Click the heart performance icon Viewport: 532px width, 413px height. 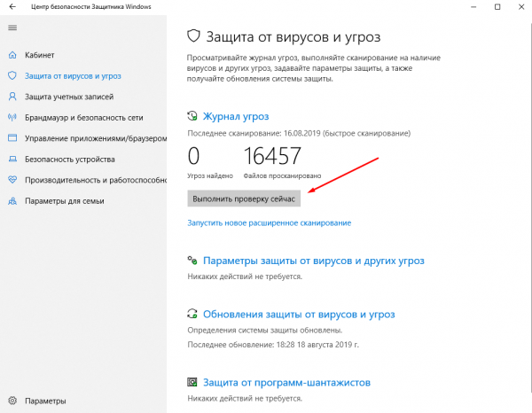pyautogui.click(x=12, y=180)
